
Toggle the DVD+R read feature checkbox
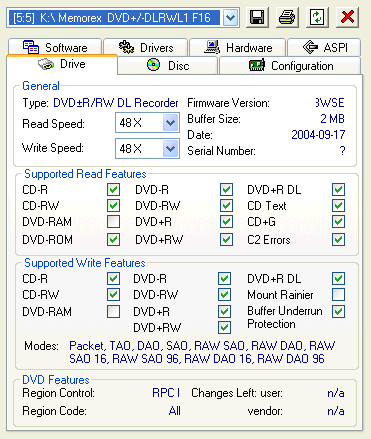pos(226,221)
